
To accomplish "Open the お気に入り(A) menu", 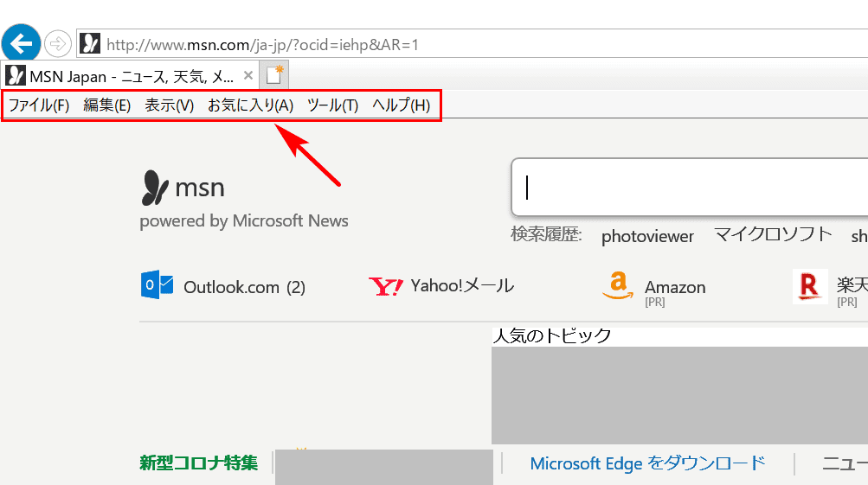I will (250, 105).
